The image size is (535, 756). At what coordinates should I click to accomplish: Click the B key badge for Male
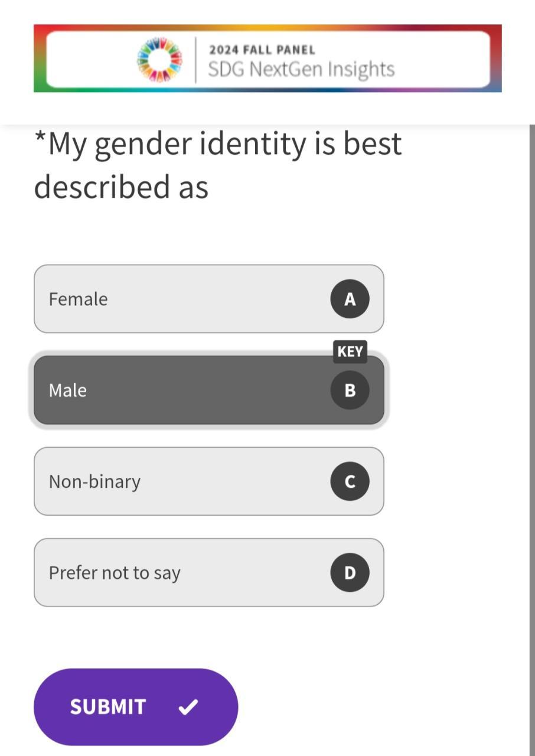point(350,390)
